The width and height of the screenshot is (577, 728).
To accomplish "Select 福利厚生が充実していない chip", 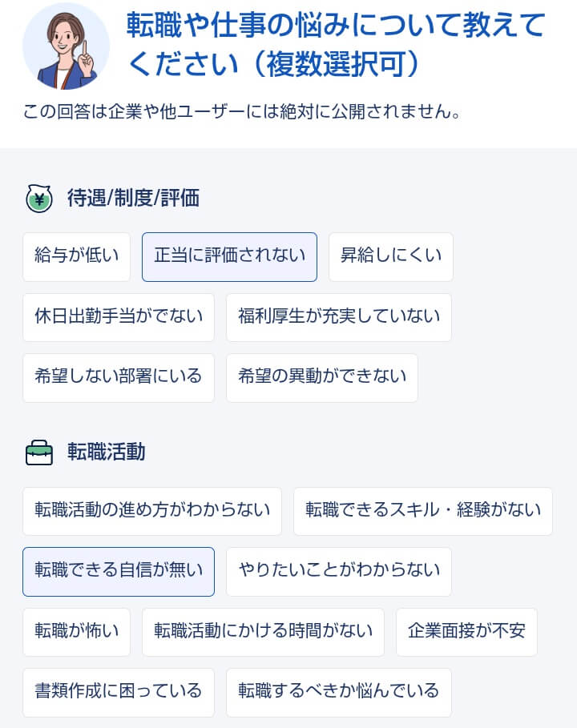I will (338, 317).
